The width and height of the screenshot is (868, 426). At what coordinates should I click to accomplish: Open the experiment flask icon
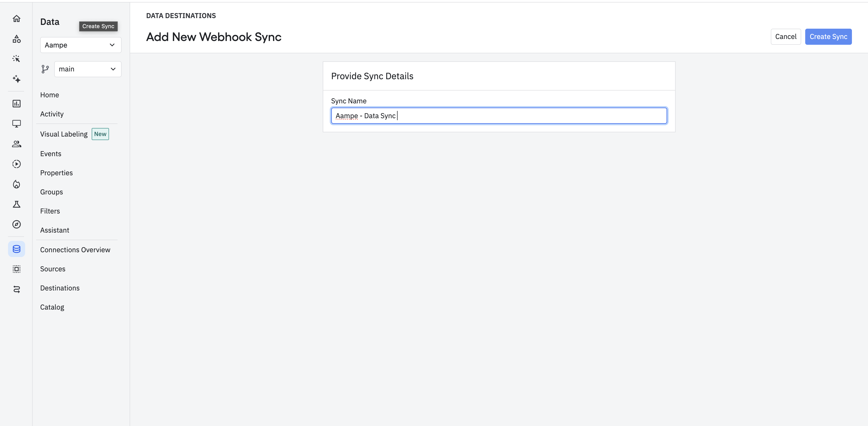(x=17, y=204)
